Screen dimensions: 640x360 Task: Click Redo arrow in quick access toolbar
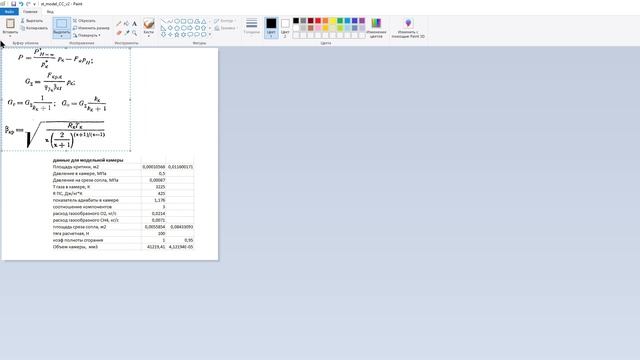pos(28,4)
